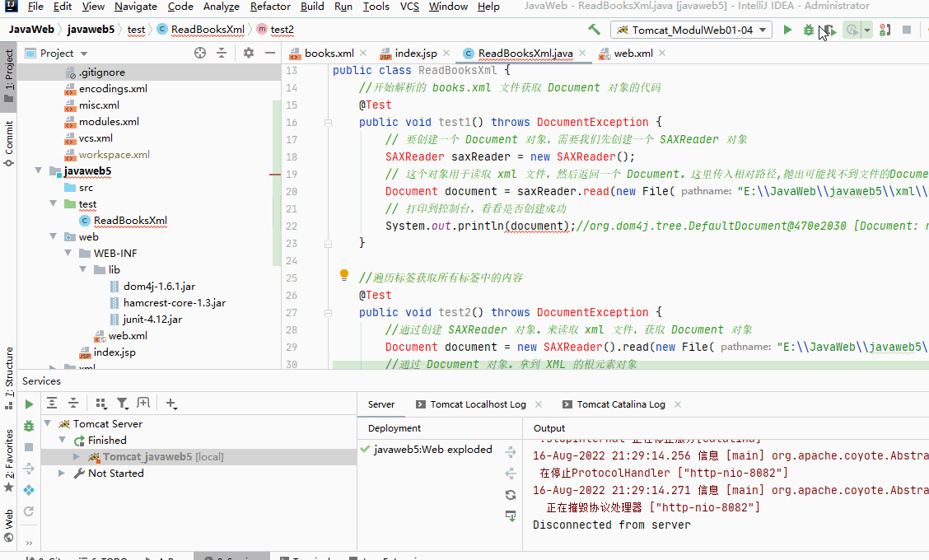929x560 pixels.
Task: Open the Tomcat Catalina Log tab
Action: coord(621,404)
